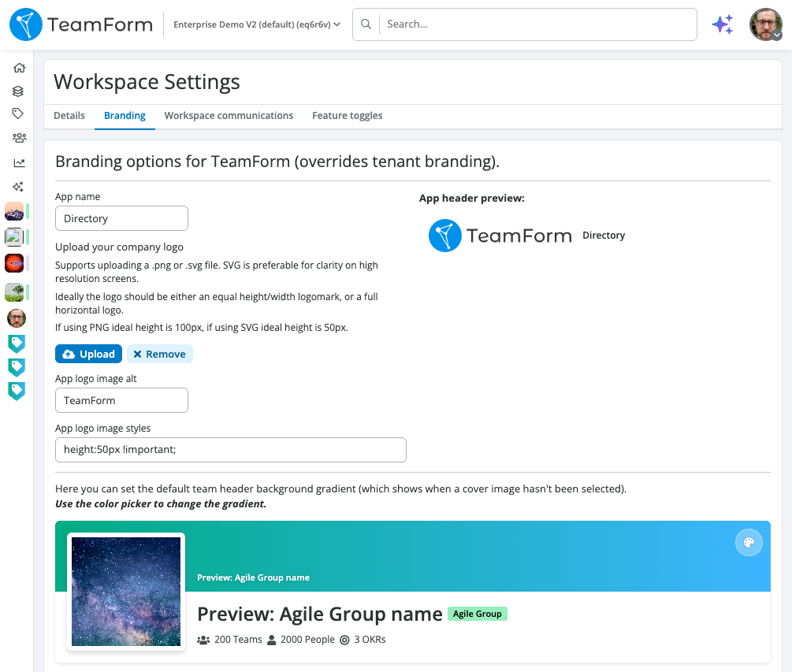This screenshot has height=672, width=792.
Task: Click the white Preview: Agile Group name banner text
Action: pos(254,577)
